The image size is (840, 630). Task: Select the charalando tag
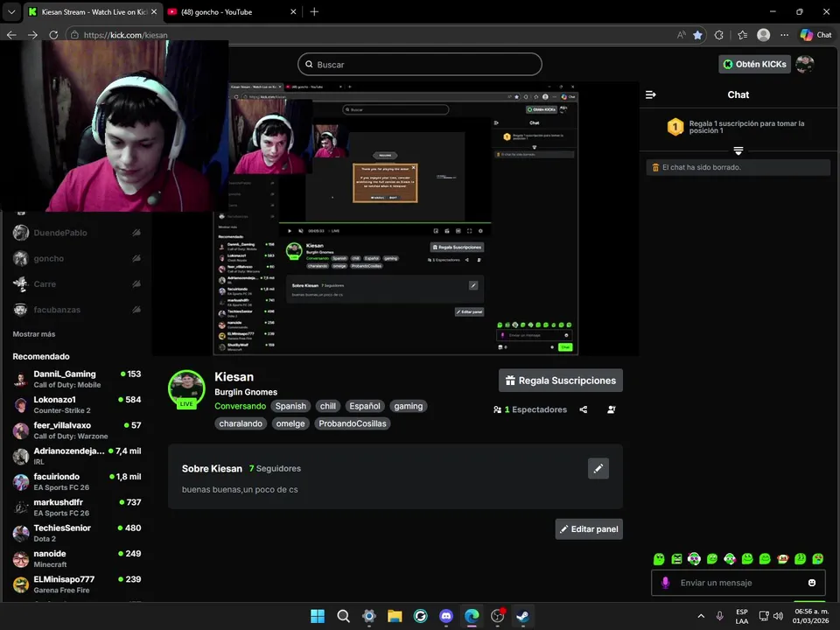point(241,423)
